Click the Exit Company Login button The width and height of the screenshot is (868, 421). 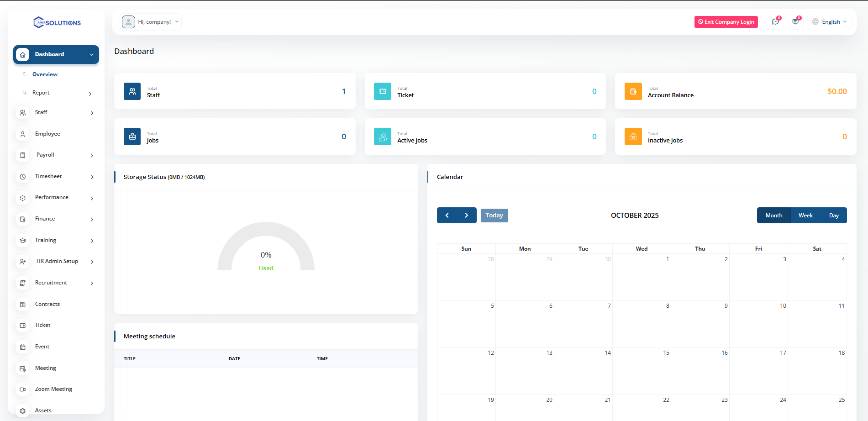pyautogui.click(x=726, y=22)
